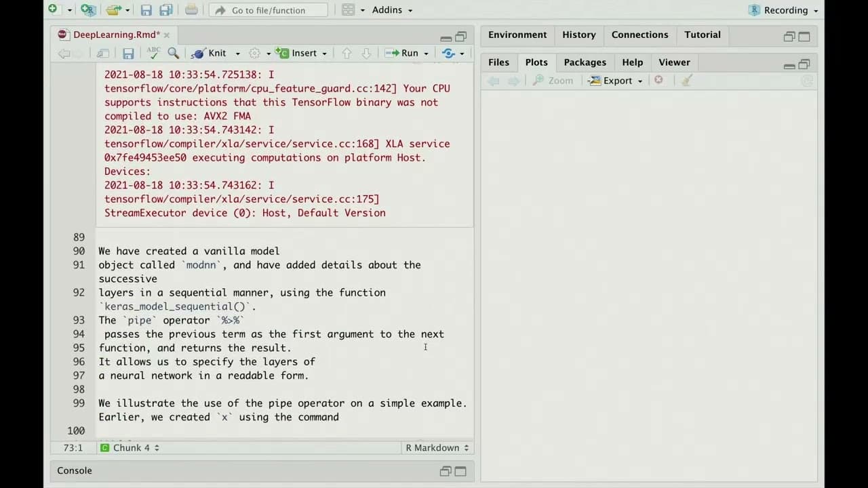Show the next plot arrow
Screen dimensions: 868x488
[513, 81]
